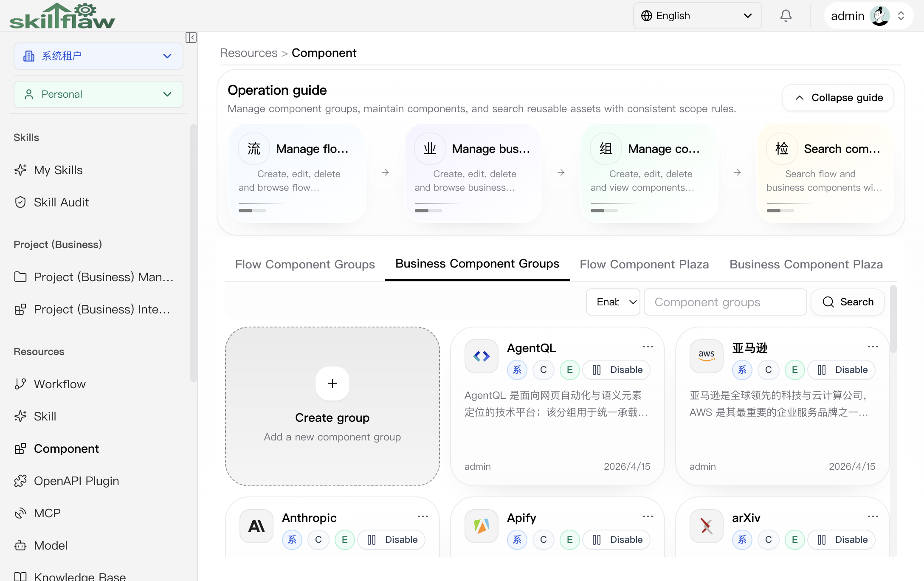Collapse the left sidebar panel

click(191, 37)
